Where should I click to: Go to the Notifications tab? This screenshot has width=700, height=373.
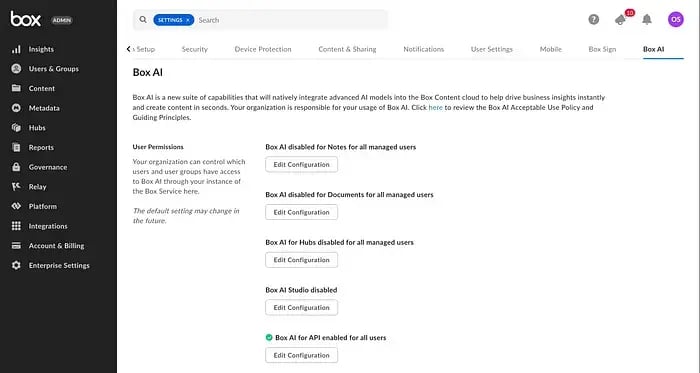424,49
